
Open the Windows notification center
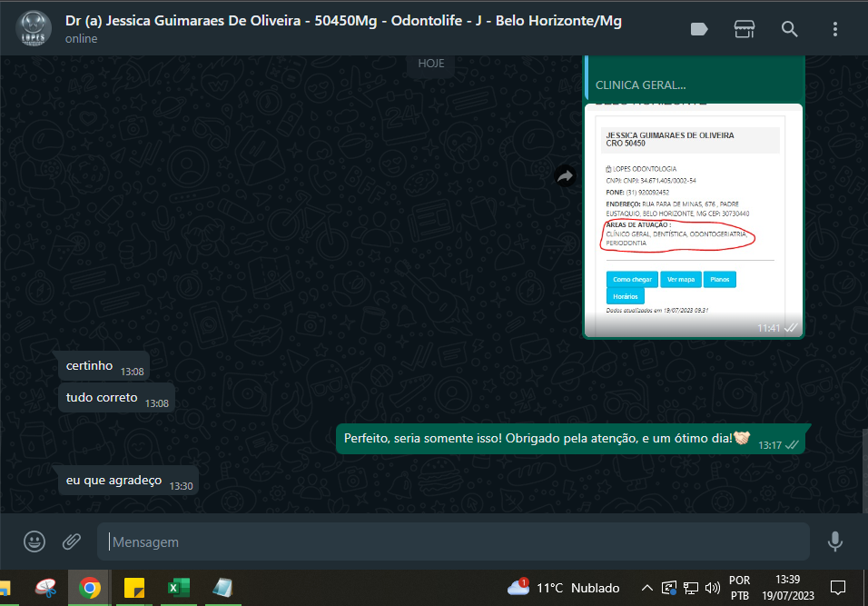(838, 588)
